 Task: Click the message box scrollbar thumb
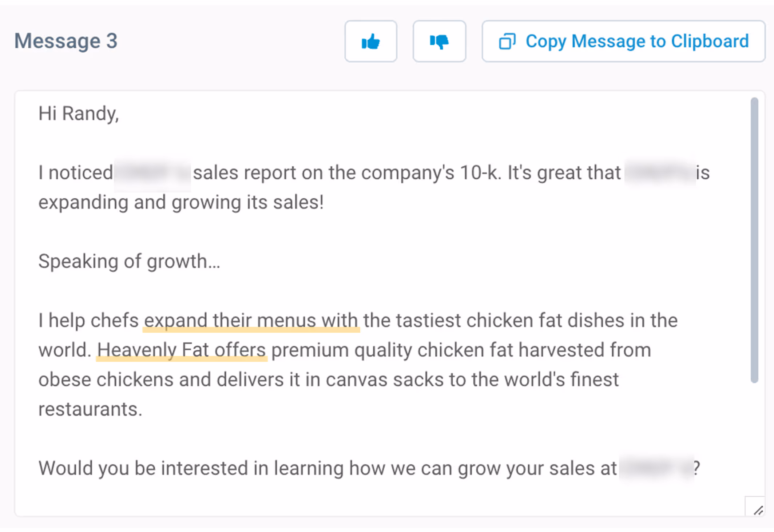[x=754, y=240]
